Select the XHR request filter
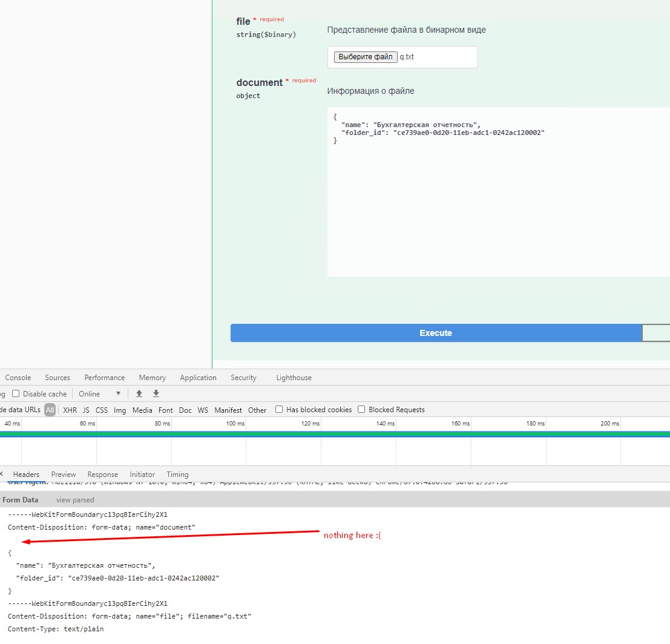670x644 pixels. tap(70, 410)
